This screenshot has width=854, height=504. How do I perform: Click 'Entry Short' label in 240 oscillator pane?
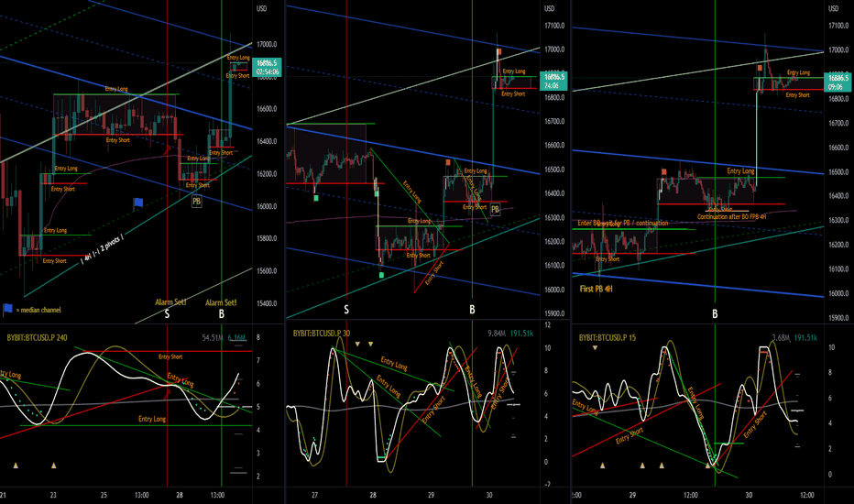click(170, 356)
